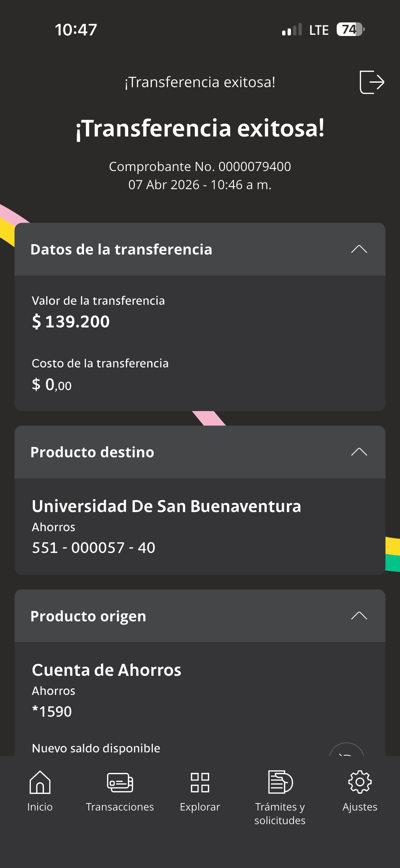This screenshot has height=868, width=400.
Task: Toggle balance visibility eye icon
Action: pyautogui.click(x=346, y=750)
